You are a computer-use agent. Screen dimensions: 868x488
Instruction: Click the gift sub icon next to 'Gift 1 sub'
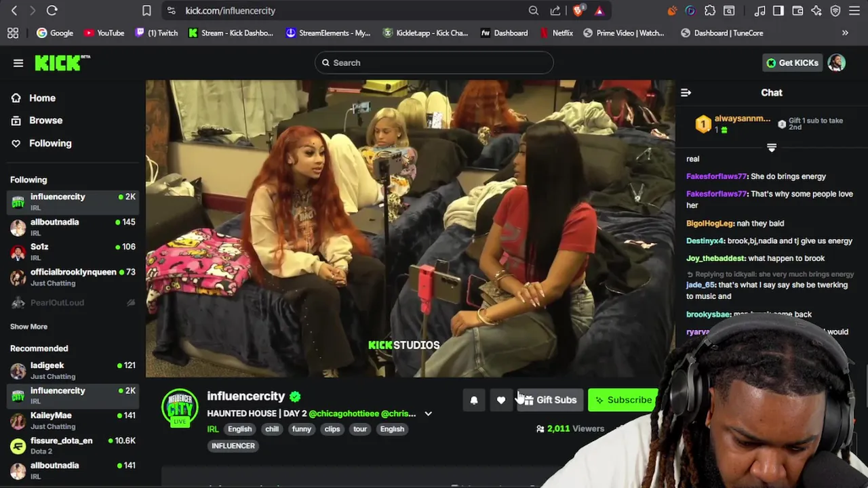[x=782, y=125]
